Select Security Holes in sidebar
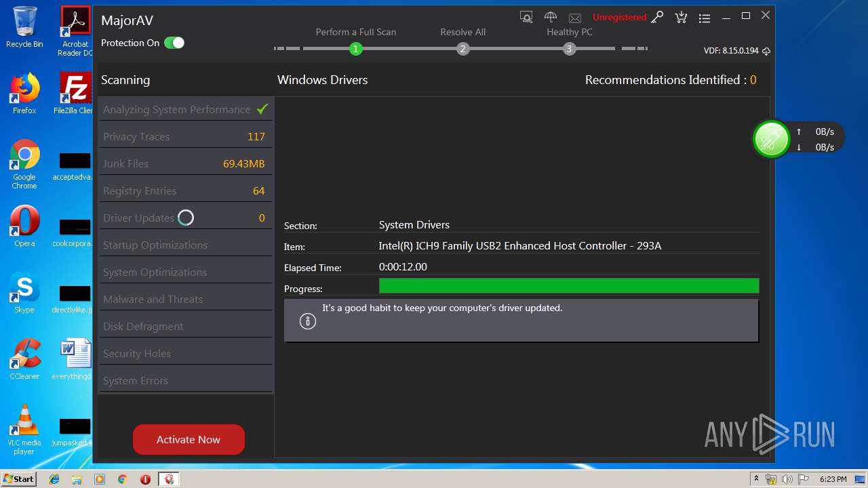Image resolution: width=868 pixels, height=488 pixels. (186, 353)
